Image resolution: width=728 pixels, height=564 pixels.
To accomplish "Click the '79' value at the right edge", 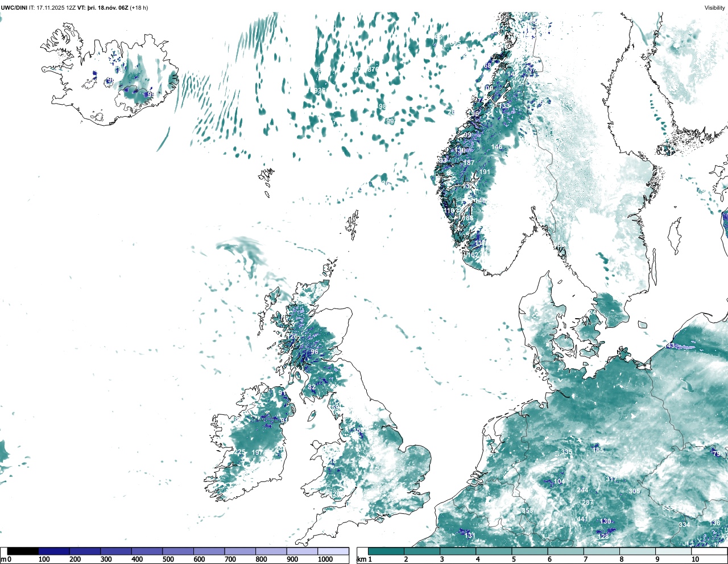I will (717, 454).
